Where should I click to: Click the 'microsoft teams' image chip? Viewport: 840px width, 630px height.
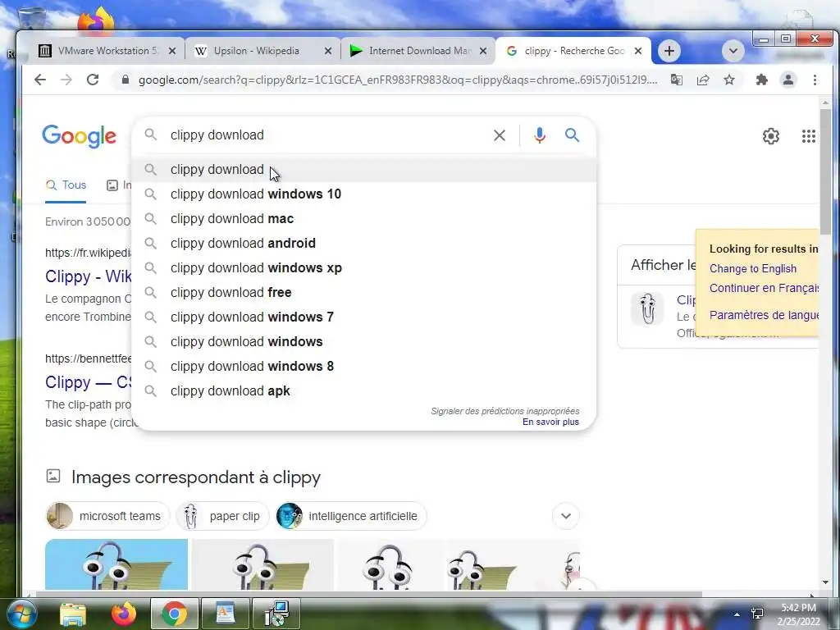pyautogui.click(x=107, y=516)
